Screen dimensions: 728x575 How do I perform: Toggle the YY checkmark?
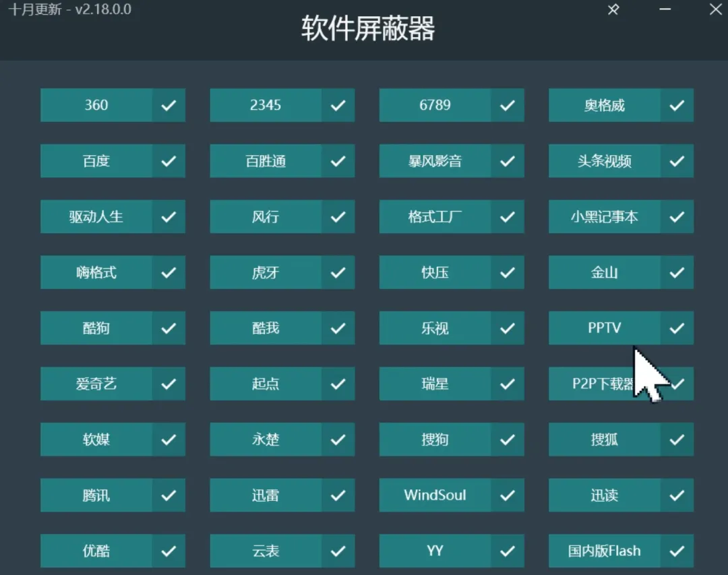pyautogui.click(x=508, y=551)
